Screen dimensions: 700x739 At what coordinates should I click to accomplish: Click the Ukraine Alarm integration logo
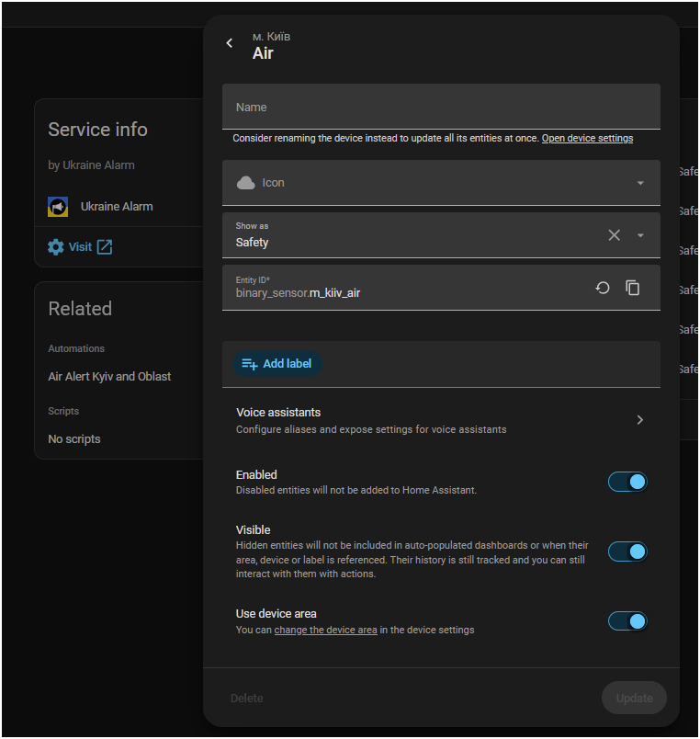point(58,207)
